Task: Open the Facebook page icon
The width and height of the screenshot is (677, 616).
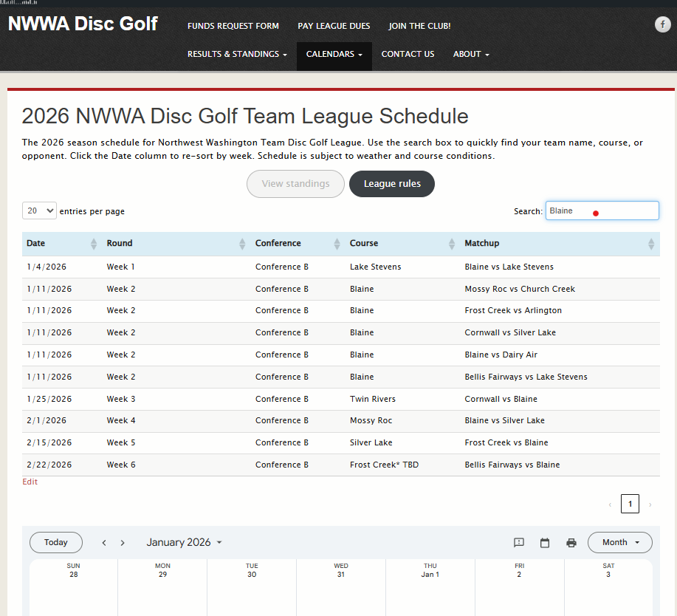Action: tap(662, 24)
